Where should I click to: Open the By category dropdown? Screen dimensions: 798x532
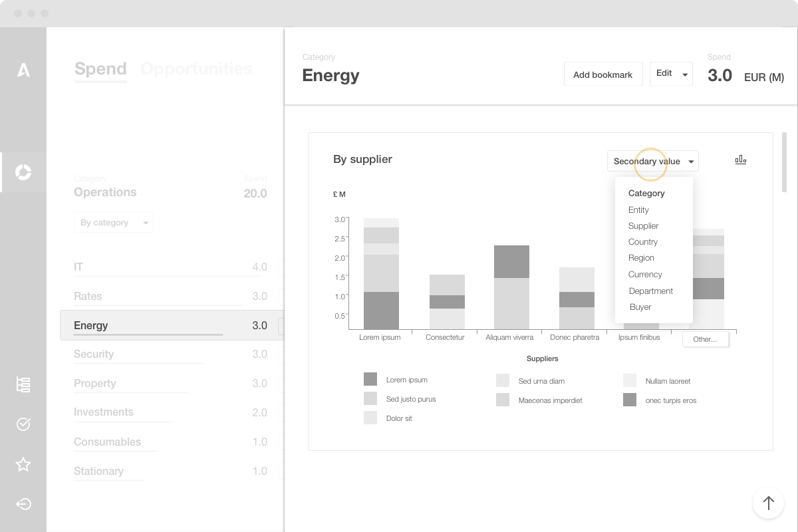(x=114, y=222)
